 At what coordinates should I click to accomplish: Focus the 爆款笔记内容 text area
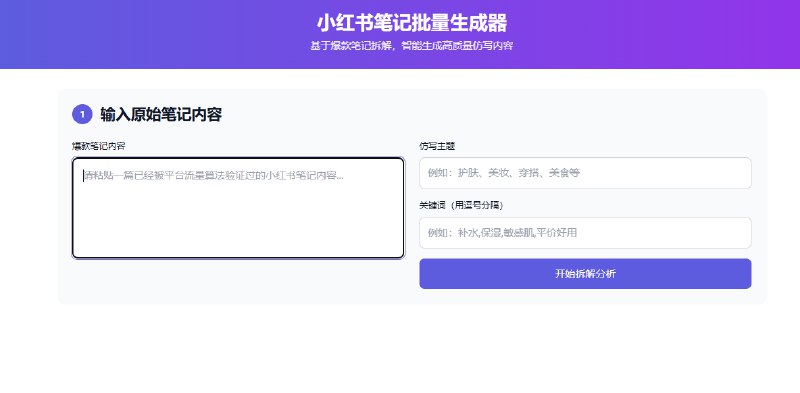pyautogui.click(x=238, y=208)
